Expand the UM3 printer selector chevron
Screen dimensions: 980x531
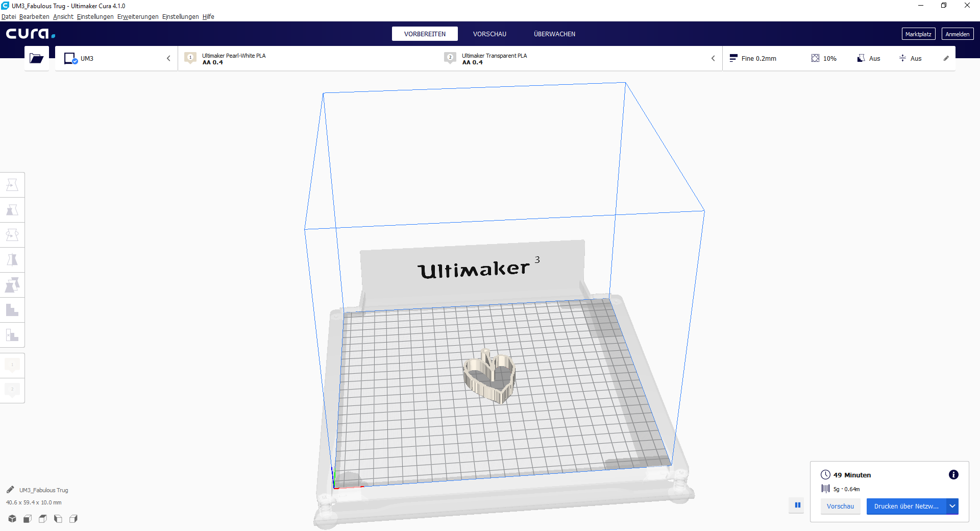pyautogui.click(x=168, y=58)
